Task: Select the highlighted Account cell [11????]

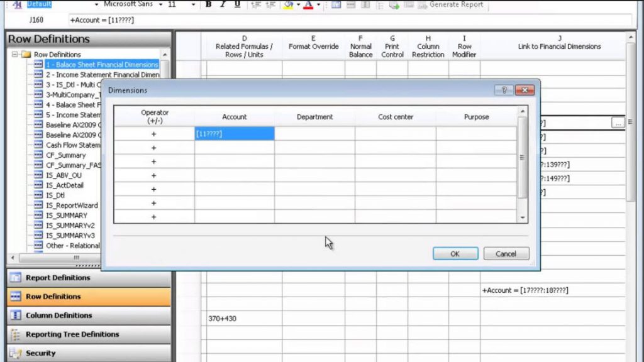Action: point(234,133)
